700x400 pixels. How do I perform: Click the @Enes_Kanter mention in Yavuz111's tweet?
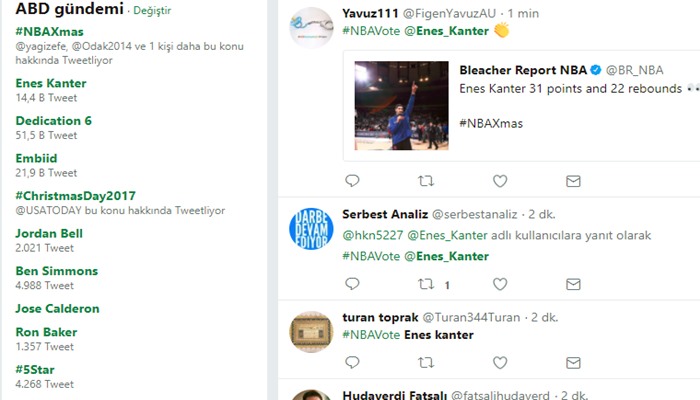coord(447,31)
